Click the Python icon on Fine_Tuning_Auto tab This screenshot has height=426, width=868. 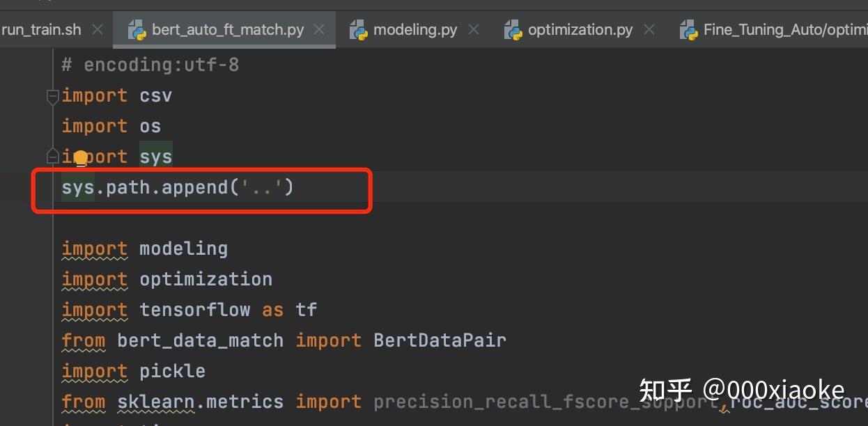[x=688, y=30]
